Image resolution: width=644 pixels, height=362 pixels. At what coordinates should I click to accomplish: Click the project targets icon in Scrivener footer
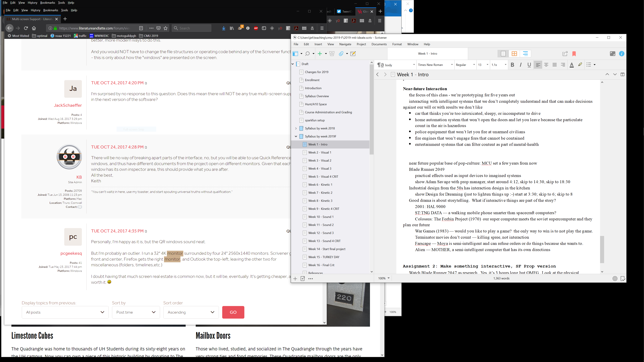point(615,279)
